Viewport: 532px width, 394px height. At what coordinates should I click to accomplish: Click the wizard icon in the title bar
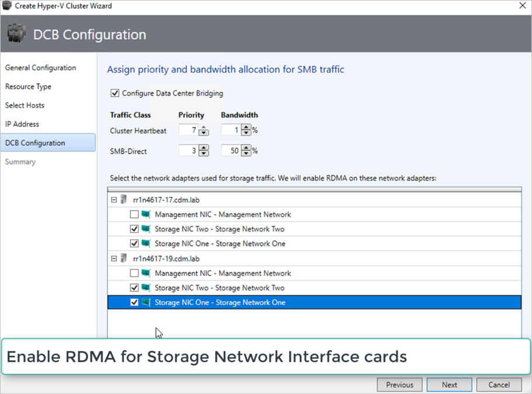coord(7,5)
